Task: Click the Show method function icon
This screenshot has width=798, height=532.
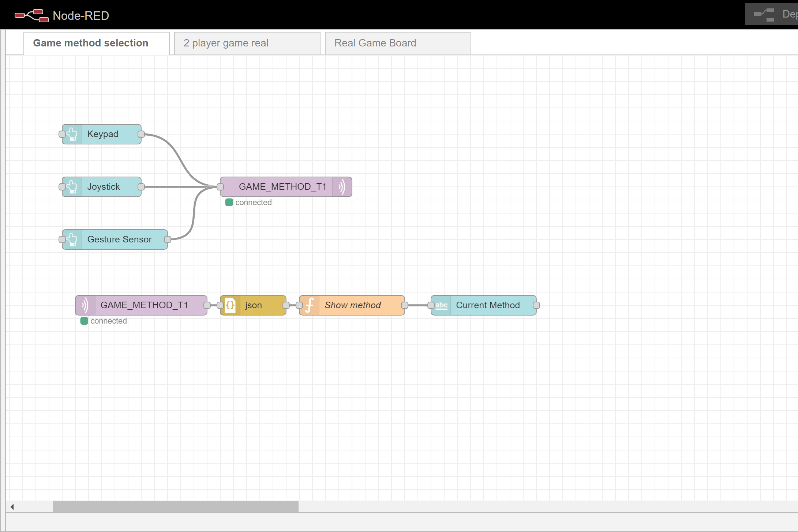Action: tap(310, 305)
